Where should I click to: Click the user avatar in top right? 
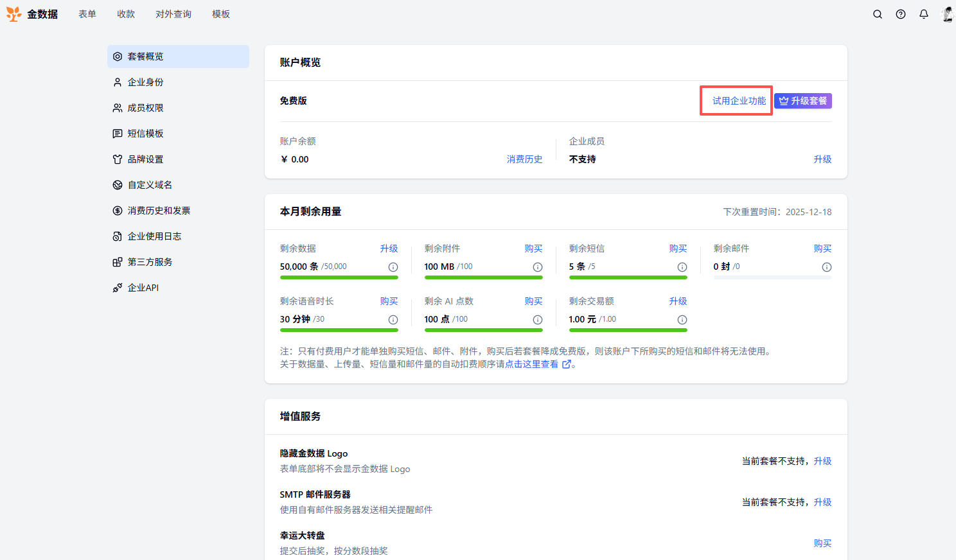pos(948,14)
